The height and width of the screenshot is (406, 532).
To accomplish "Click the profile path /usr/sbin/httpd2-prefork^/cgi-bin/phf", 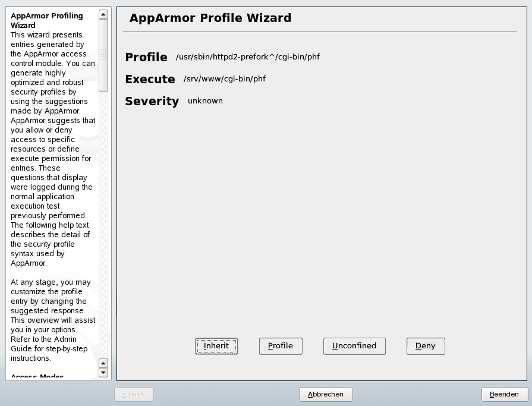I will tap(248, 56).
